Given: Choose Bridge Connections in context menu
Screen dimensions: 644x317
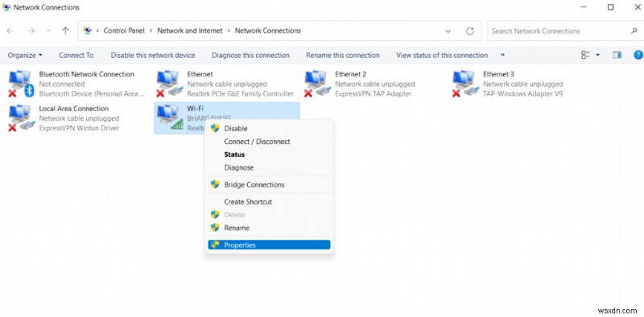Looking at the screenshot, I should point(269,185).
